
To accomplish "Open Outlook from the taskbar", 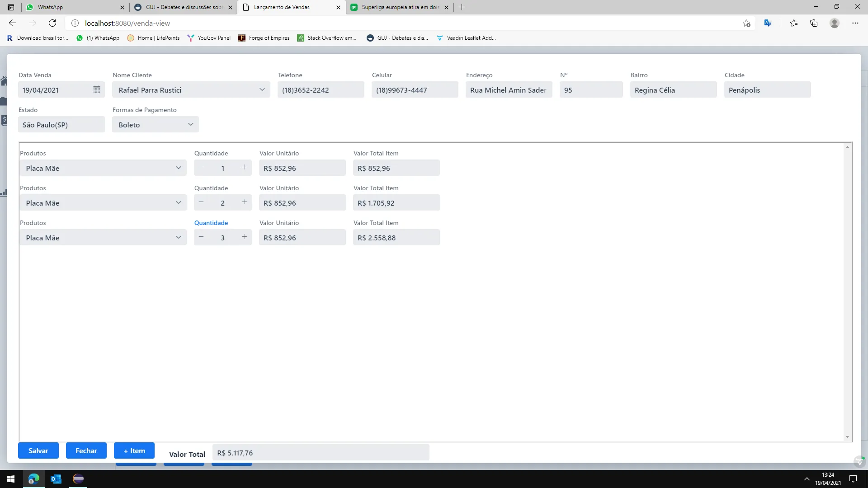I will 56,479.
